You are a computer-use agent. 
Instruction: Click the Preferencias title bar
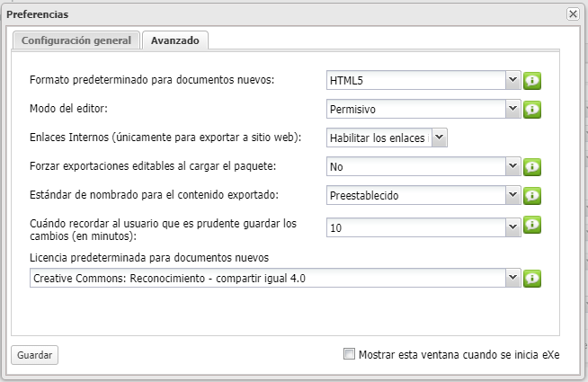pos(270,14)
